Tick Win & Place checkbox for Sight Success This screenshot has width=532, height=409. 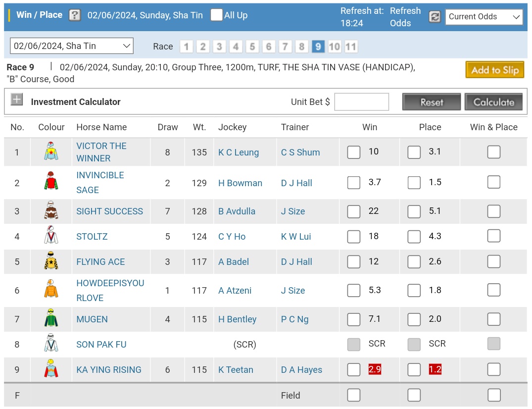tap(494, 211)
